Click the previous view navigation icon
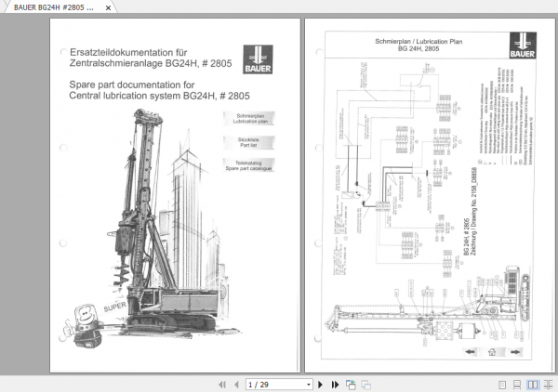The height and width of the screenshot is (392, 558). point(351,385)
